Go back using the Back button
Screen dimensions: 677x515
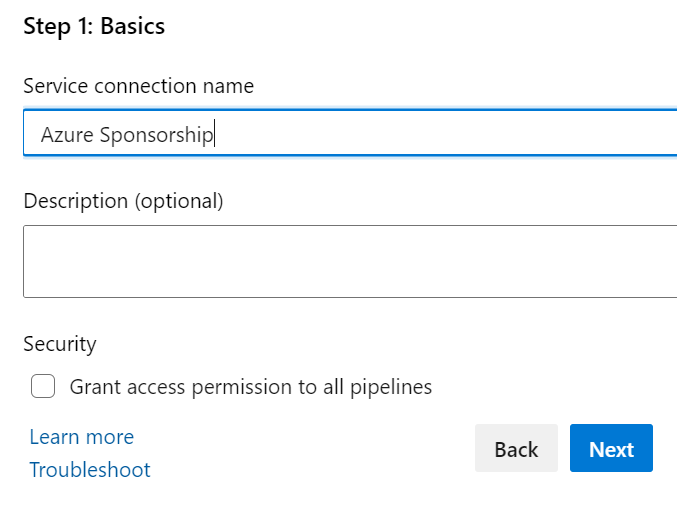516,448
